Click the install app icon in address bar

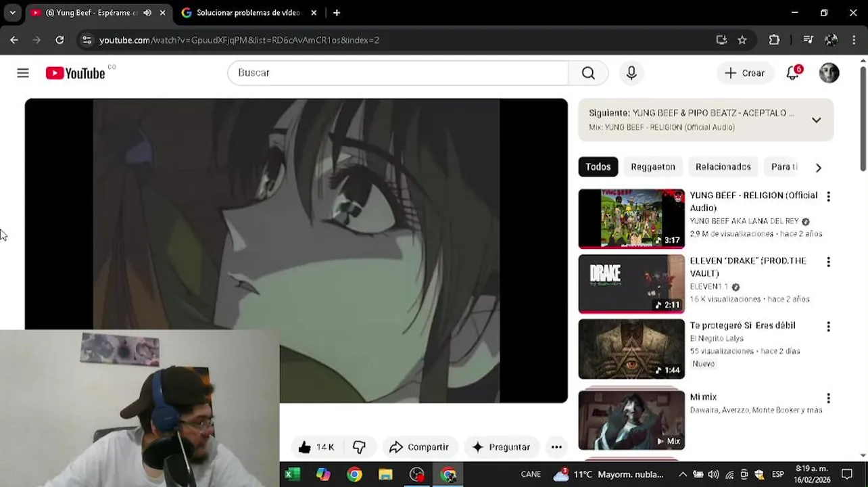click(721, 40)
